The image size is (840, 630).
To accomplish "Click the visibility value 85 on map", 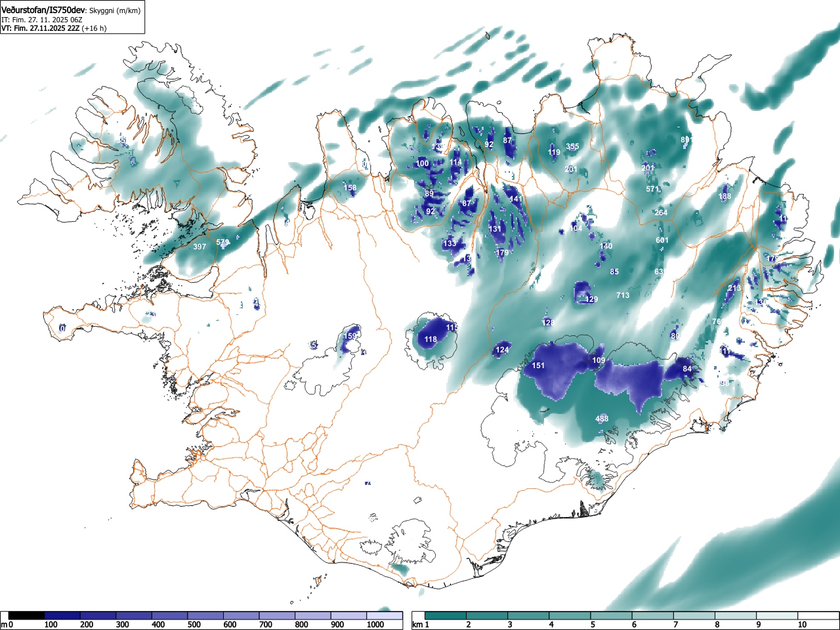I will pos(614,272).
